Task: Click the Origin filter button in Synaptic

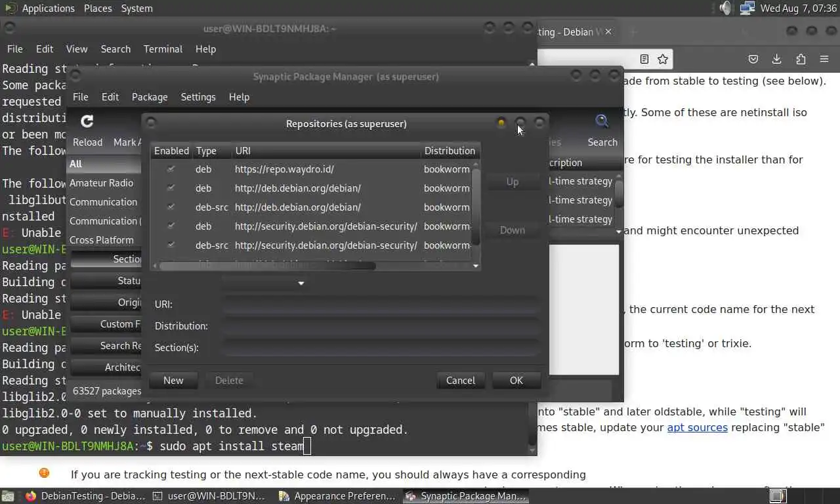Action: pyautogui.click(x=106, y=303)
